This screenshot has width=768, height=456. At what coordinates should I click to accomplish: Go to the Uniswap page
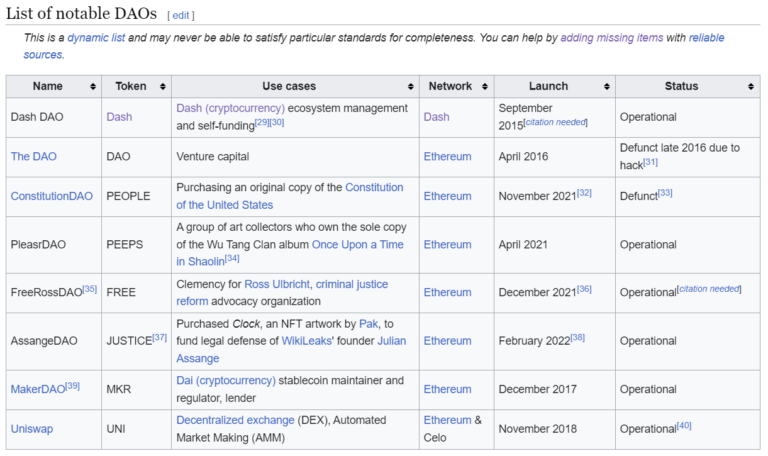[x=32, y=428]
